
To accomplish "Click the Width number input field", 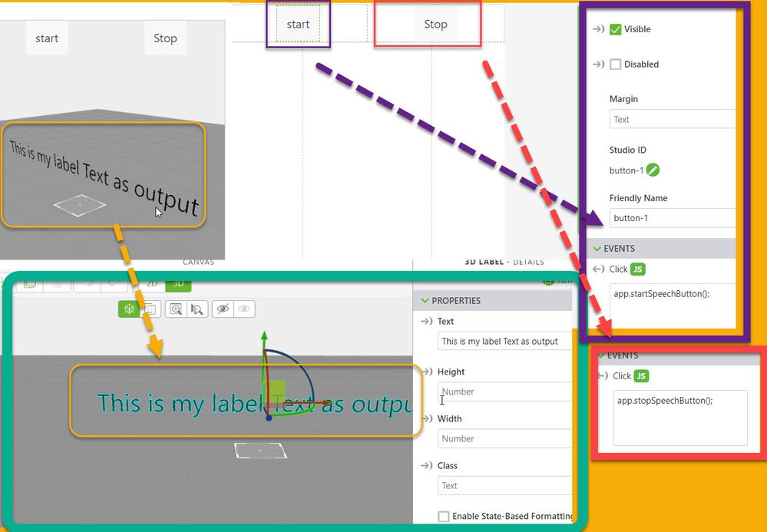I will tap(504, 438).
